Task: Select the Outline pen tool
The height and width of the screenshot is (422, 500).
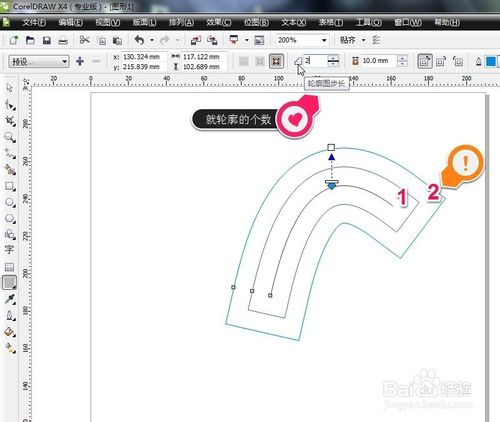Action: click(10, 315)
